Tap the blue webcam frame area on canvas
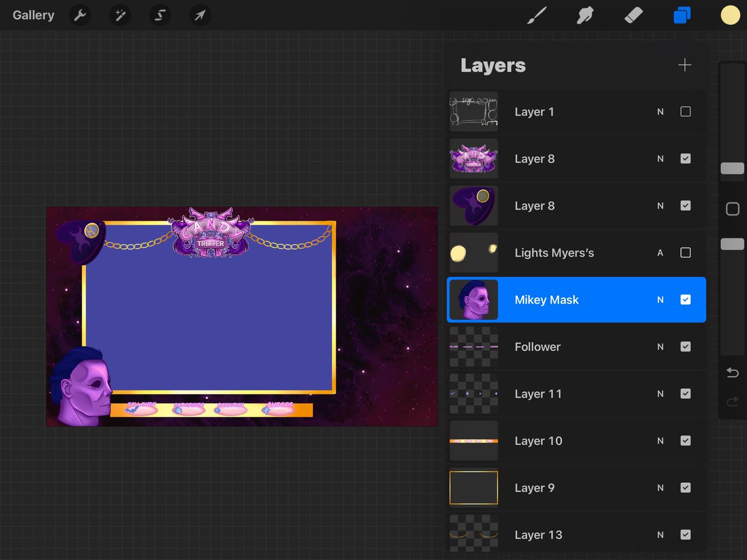 pos(209,308)
